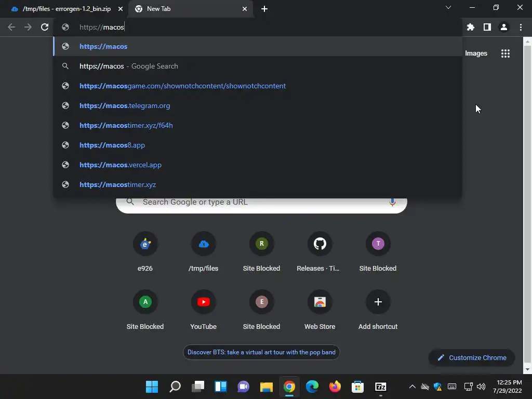Open the Chrome three-dot menu
The height and width of the screenshot is (399, 532).
(521, 27)
